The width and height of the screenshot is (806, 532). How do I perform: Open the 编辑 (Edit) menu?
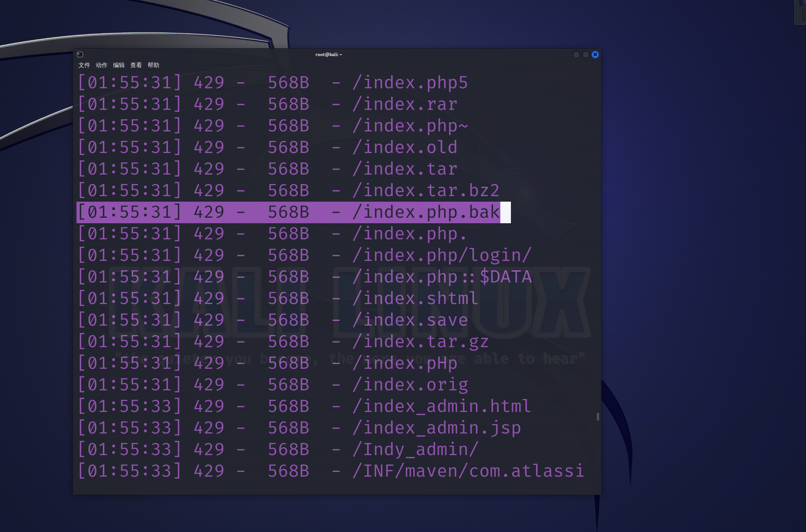[x=119, y=65]
